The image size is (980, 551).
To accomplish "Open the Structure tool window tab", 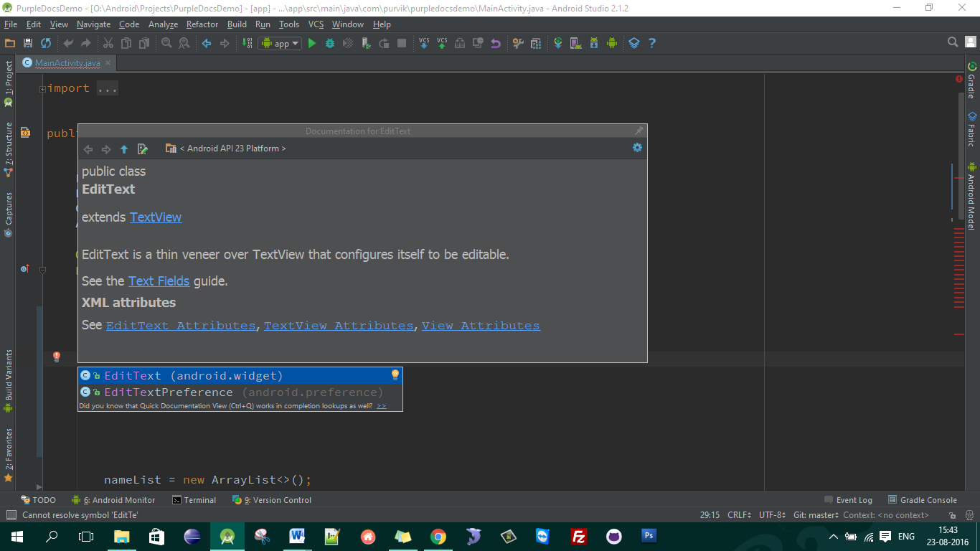I will 9,149.
